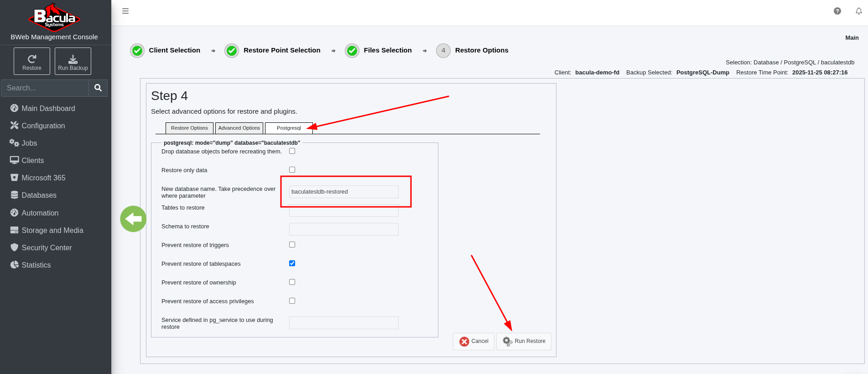Open the notifications bell icon
The width and height of the screenshot is (868, 374).
[858, 11]
